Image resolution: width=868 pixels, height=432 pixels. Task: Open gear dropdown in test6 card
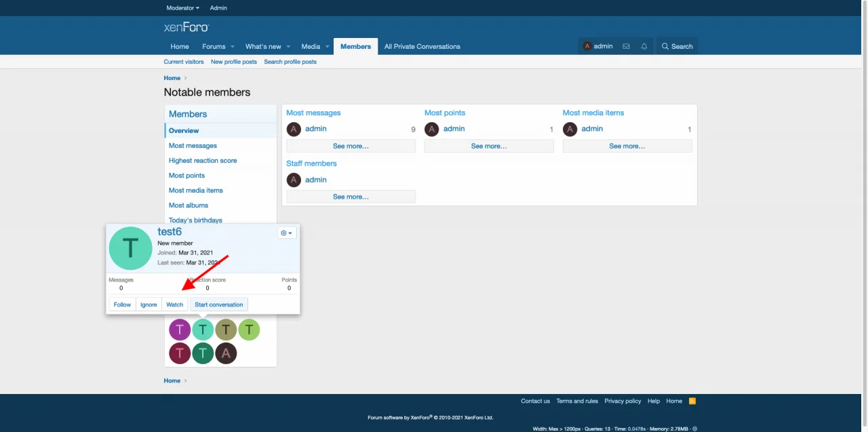287,233
